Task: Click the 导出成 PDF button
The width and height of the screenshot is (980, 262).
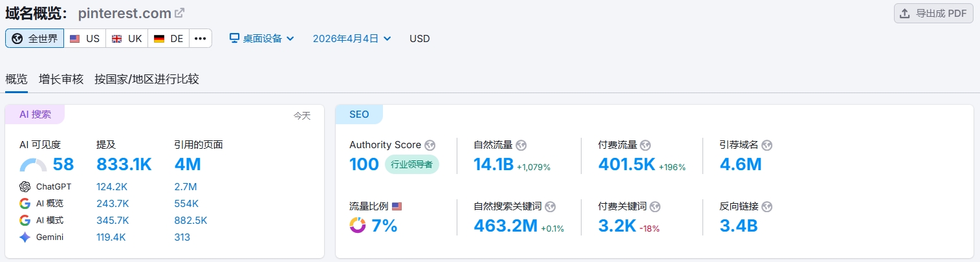Action: (933, 13)
